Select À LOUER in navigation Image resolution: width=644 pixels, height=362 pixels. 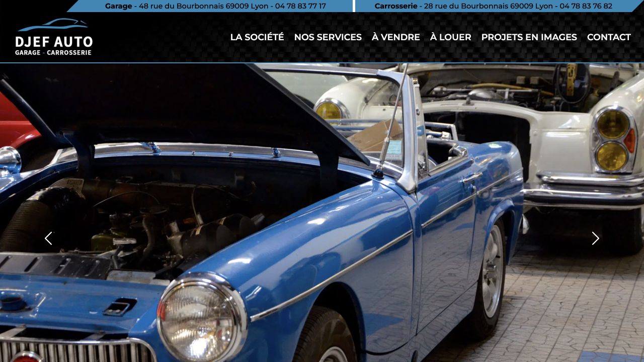[x=451, y=37]
